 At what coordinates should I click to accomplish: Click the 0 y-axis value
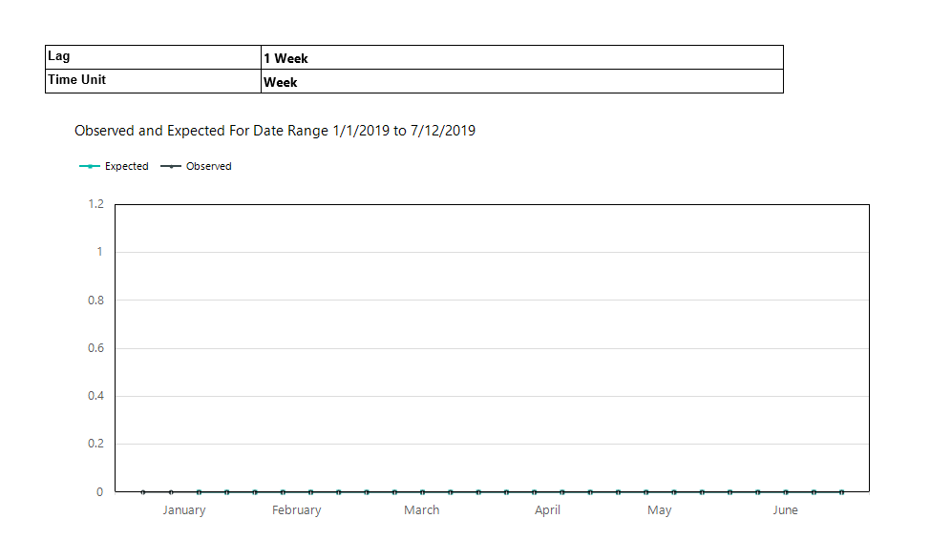(x=99, y=492)
